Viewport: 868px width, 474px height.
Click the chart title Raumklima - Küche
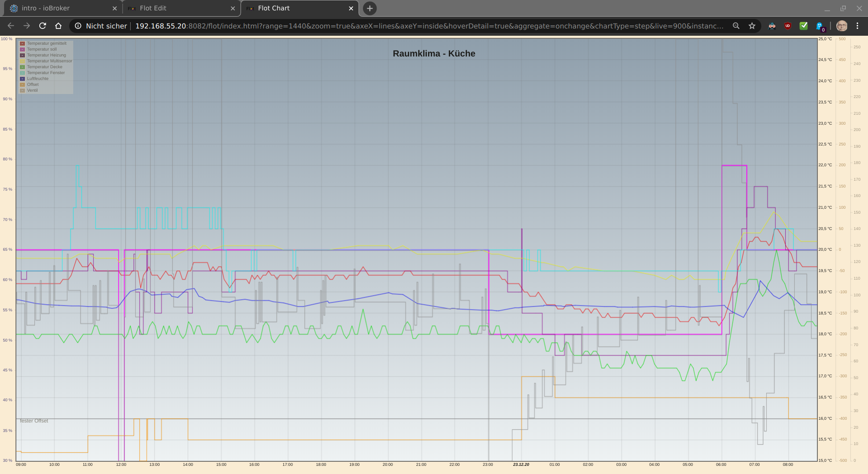(434, 53)
